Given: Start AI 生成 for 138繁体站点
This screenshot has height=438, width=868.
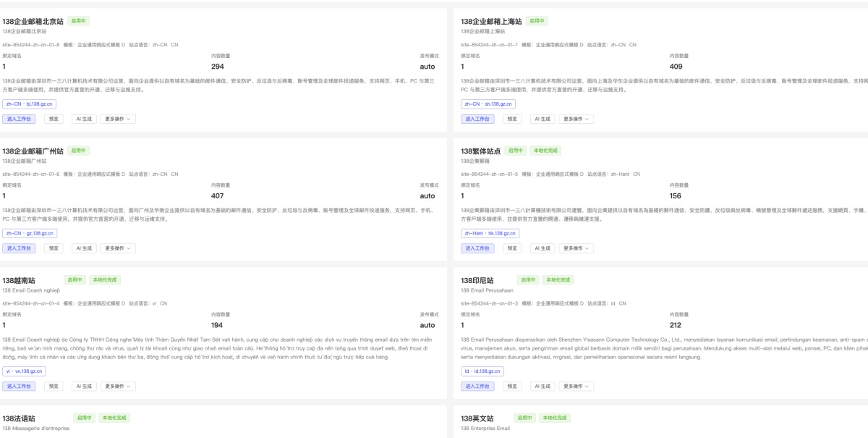Looking at the screenshot, I should (x=542, y=248).
